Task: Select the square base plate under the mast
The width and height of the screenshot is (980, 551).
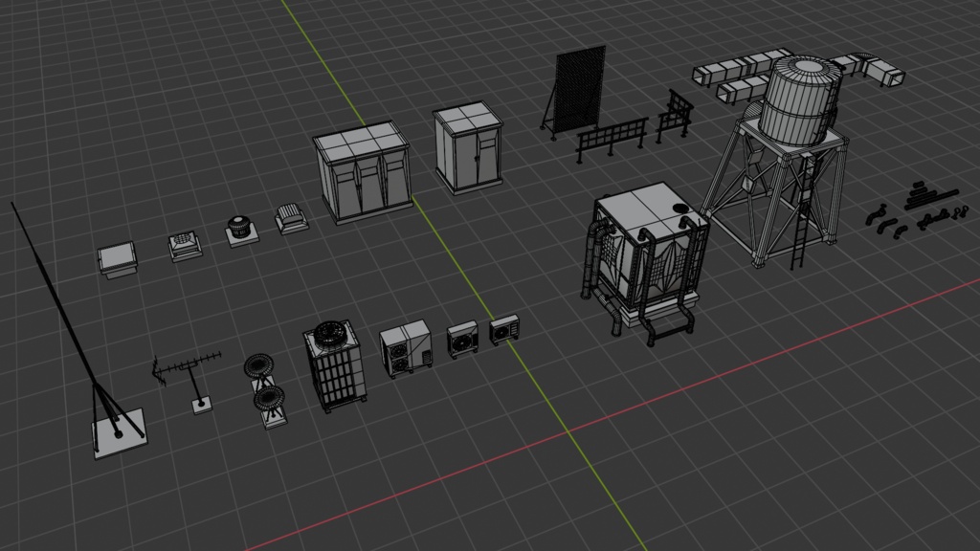Action: point(120,434)
